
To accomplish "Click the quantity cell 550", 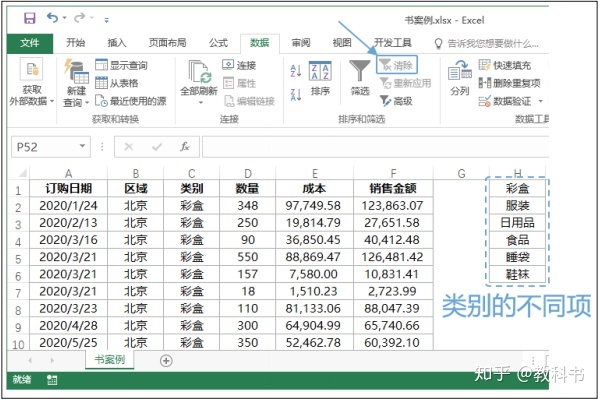I will pyautogui.click(x=248, y=257).
